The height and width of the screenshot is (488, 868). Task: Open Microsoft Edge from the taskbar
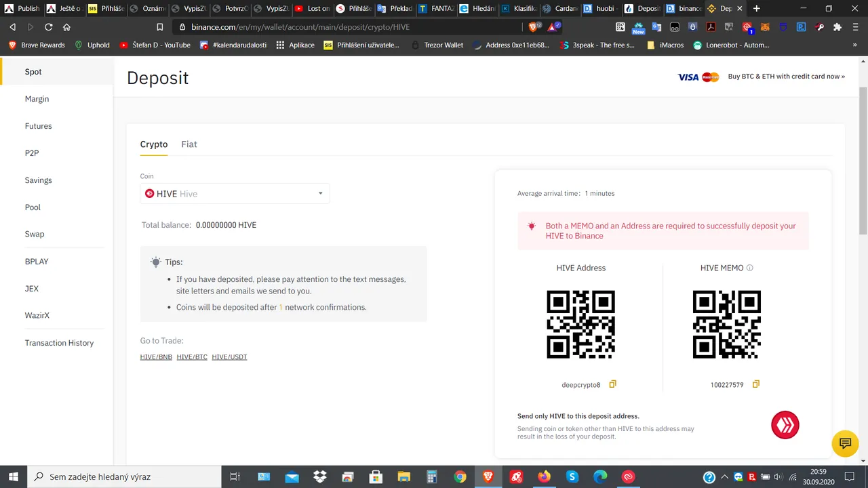(x=600, y=476)
